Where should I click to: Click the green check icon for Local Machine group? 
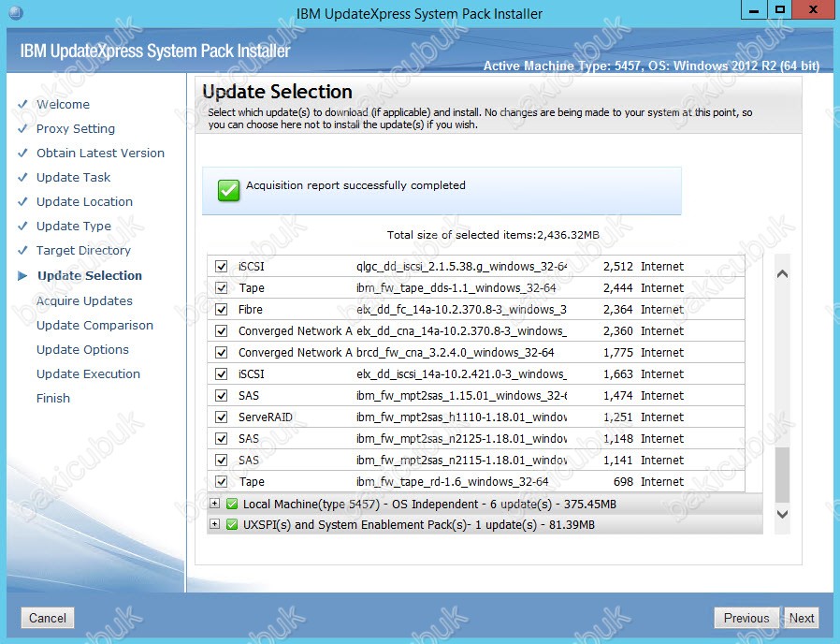232,504
